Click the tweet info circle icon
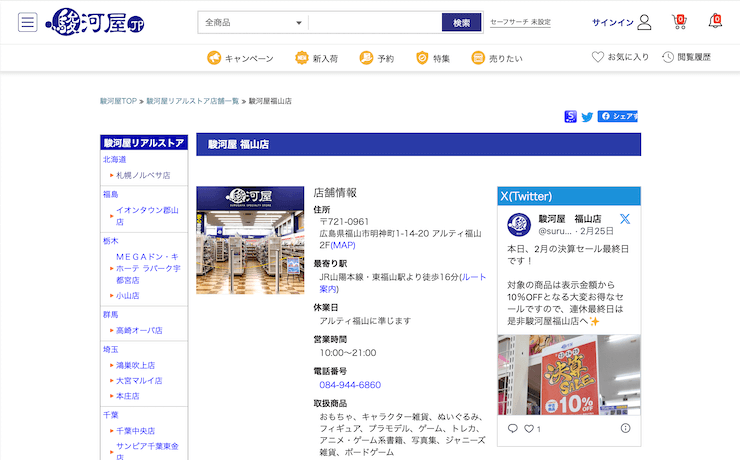This screenshot has width=740, height=460. (x=625, y=428)
